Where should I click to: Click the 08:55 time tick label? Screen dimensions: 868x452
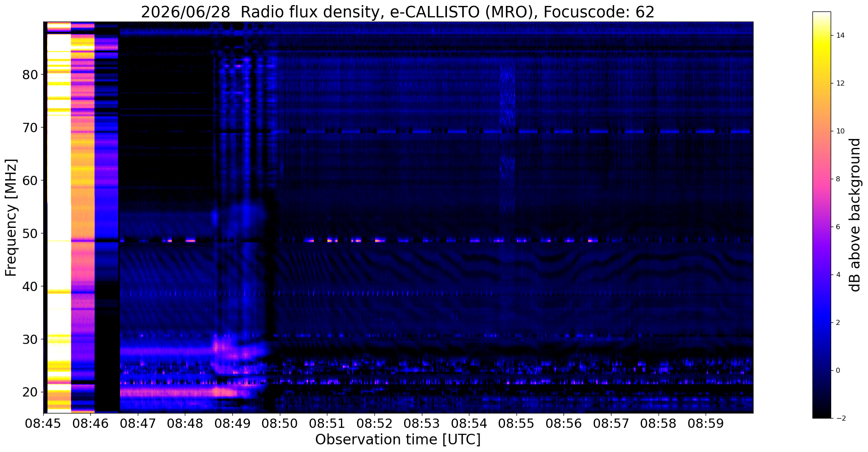coord(516,423)
